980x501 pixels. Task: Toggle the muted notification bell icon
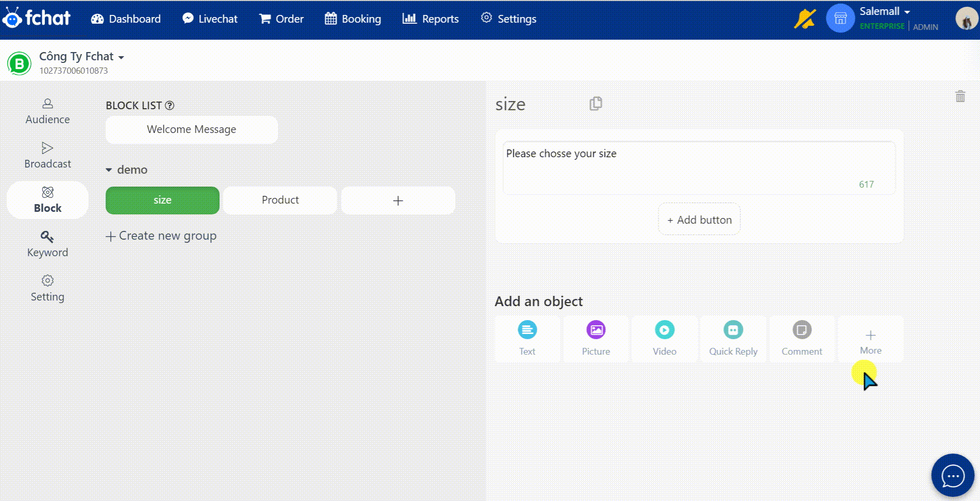pos(804,19)
